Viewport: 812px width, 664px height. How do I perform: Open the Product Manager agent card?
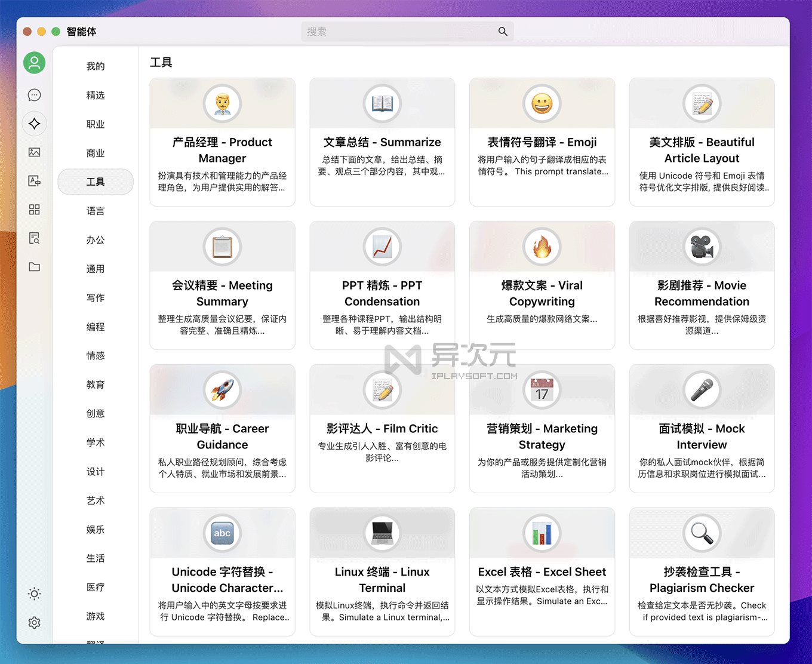click(222, 142)
